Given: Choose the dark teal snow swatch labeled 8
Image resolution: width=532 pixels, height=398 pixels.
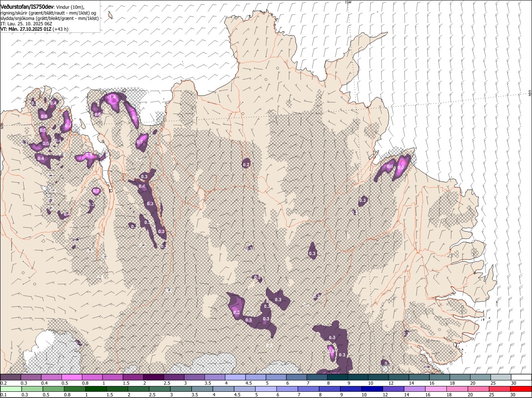Looking at the screenshot, I should point(337,377).
